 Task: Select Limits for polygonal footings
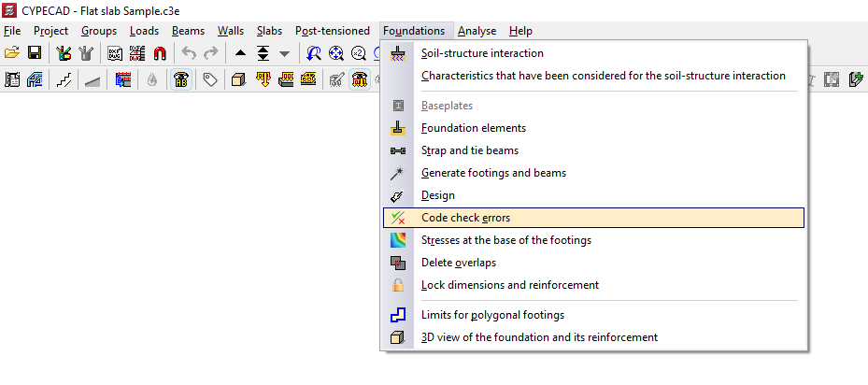pos(593,315)
